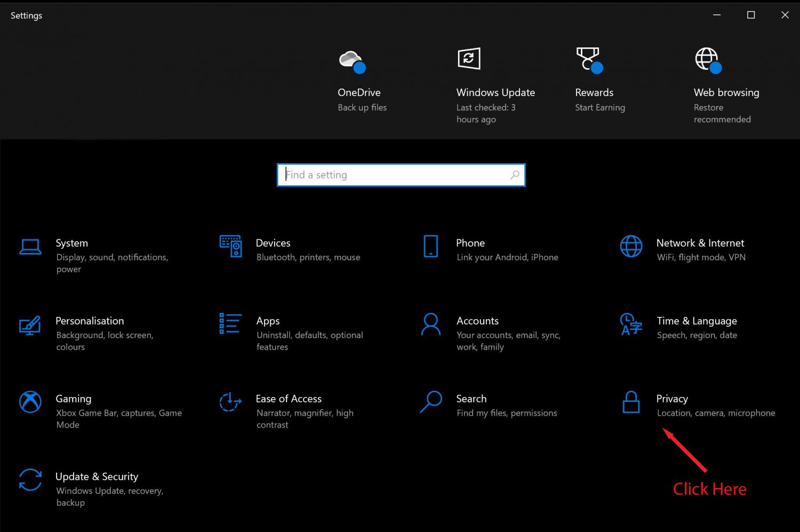
Task: Open the Search magnifier category icon
Action: [430, 402]
